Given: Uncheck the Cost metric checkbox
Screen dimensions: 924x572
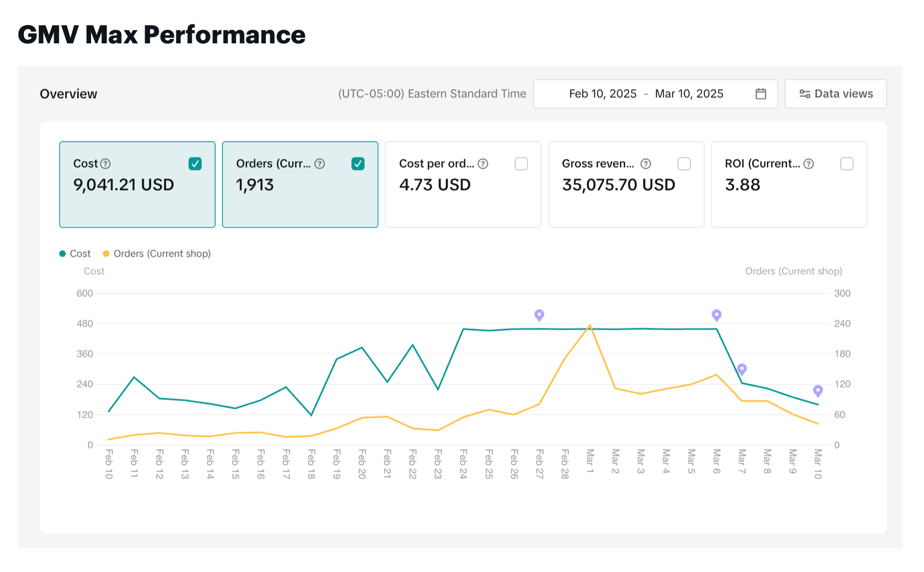Looking at the screenshot, I should click(x=195, y=164).
